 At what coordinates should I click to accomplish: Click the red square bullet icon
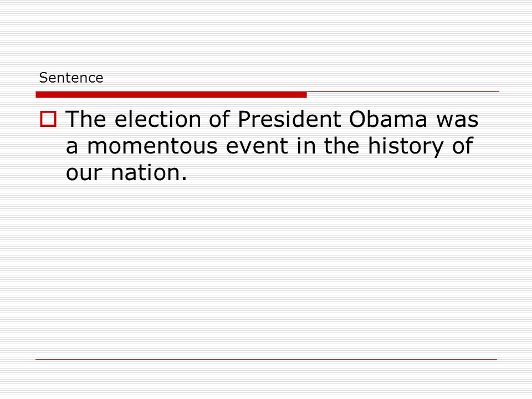48,119
